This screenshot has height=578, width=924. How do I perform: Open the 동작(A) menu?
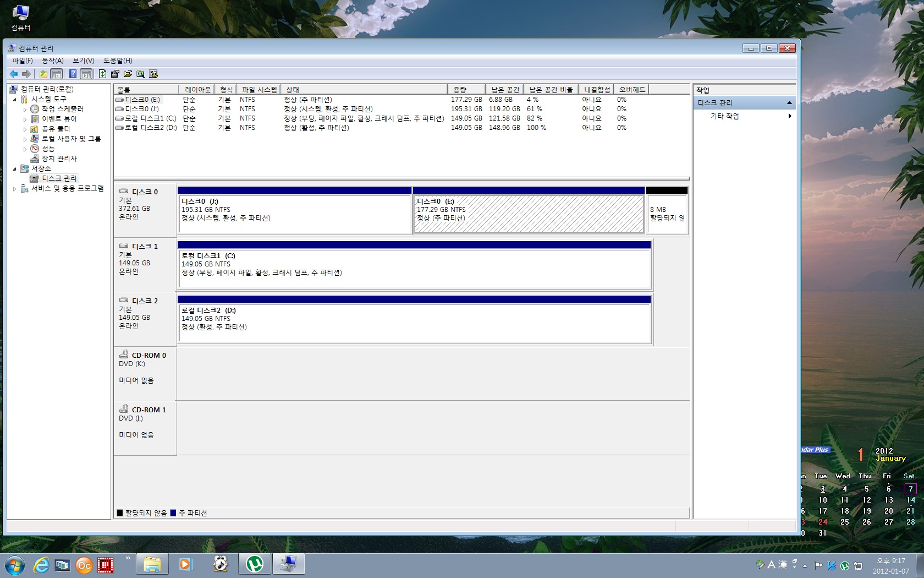click(x=53, y=61)
